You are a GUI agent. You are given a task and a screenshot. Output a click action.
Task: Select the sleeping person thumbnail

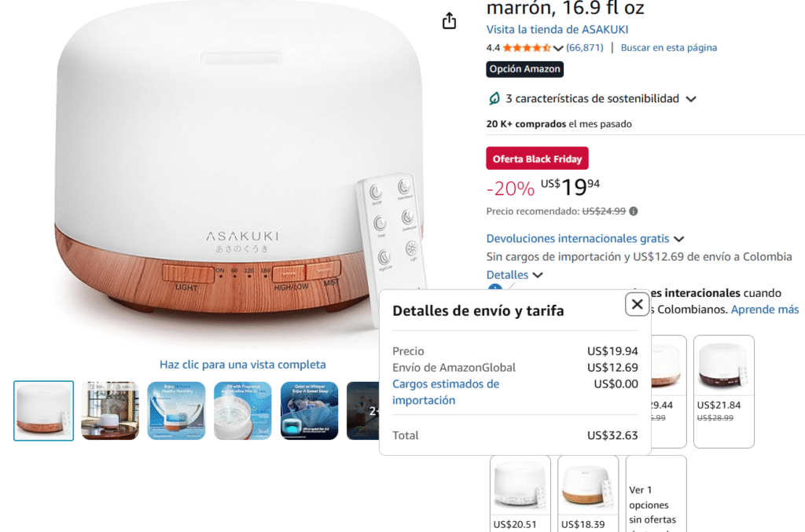309,410
